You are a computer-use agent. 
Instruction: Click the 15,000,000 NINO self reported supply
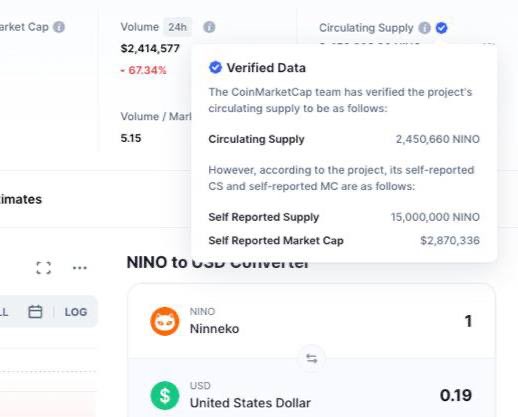click(x=435, y=217)
